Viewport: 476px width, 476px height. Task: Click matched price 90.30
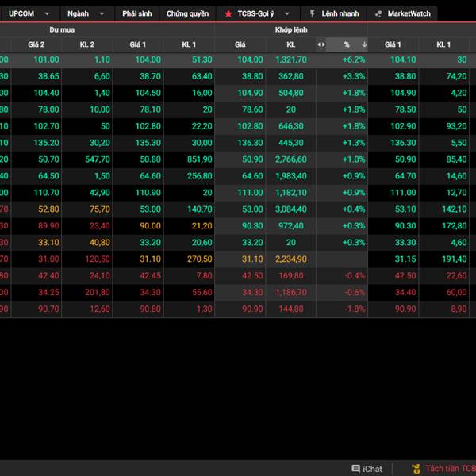(252, 226)
